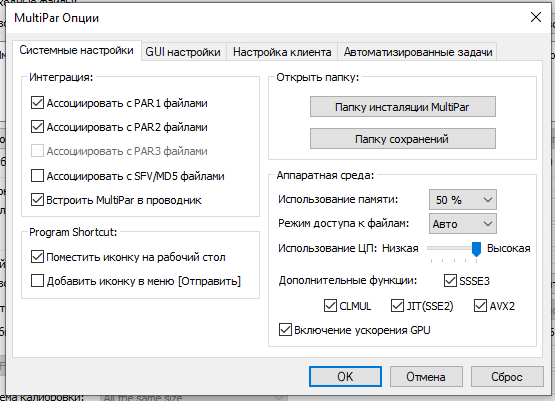Click the Высокая label of CPU slider
The width and height of the screenshot is (555, 401).
[509, 248]
